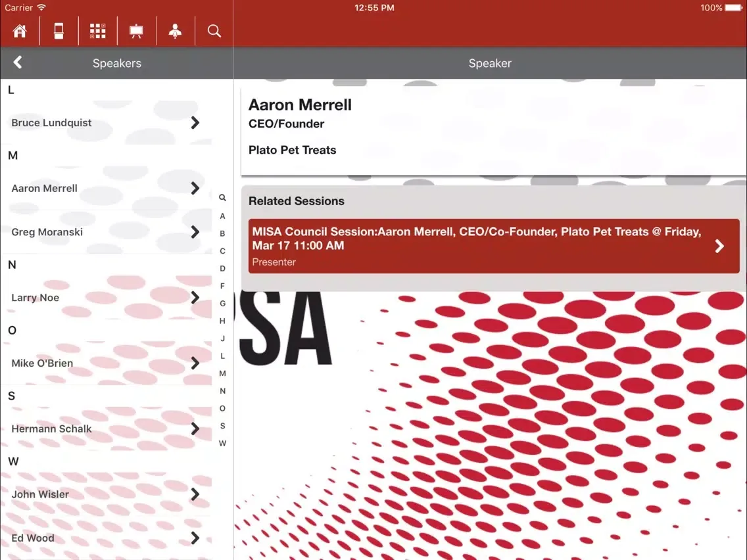
Task: Select Aaron Merrell in speakers list
Action: pyautogui.click(x=44, y=189)
